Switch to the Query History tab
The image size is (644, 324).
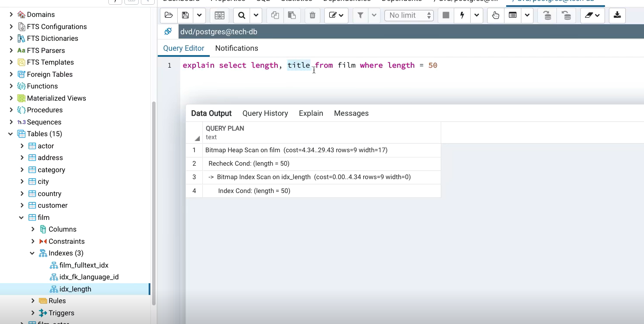[x=265, y=113]
